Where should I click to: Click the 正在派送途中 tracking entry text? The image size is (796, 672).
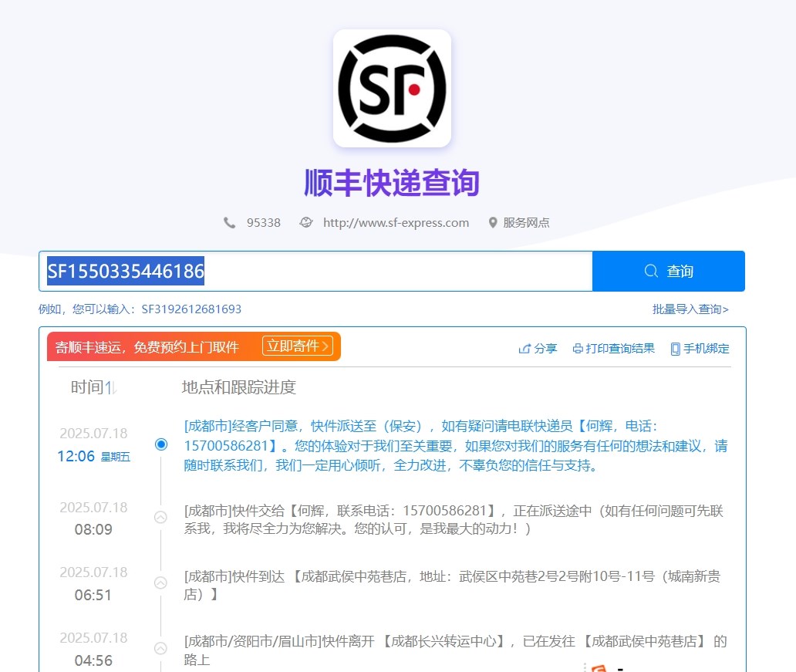tap(454, 519)
